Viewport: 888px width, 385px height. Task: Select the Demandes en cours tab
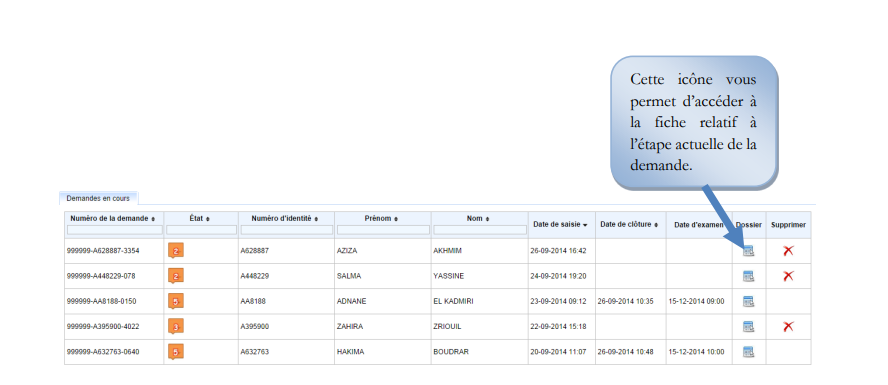tap(98, 198)
